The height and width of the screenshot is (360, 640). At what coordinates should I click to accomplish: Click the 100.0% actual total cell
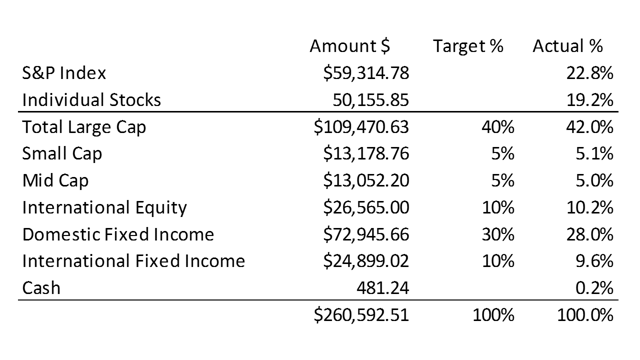585,315
